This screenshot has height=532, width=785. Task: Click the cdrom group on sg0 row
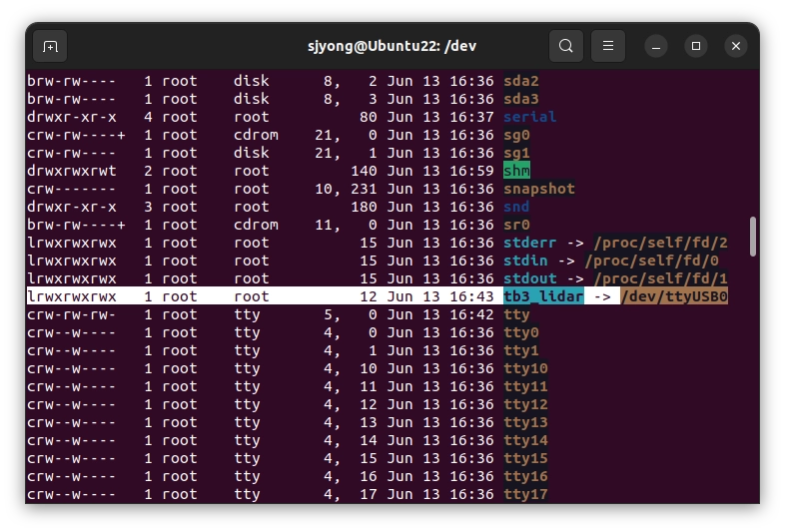coord(256,135)
